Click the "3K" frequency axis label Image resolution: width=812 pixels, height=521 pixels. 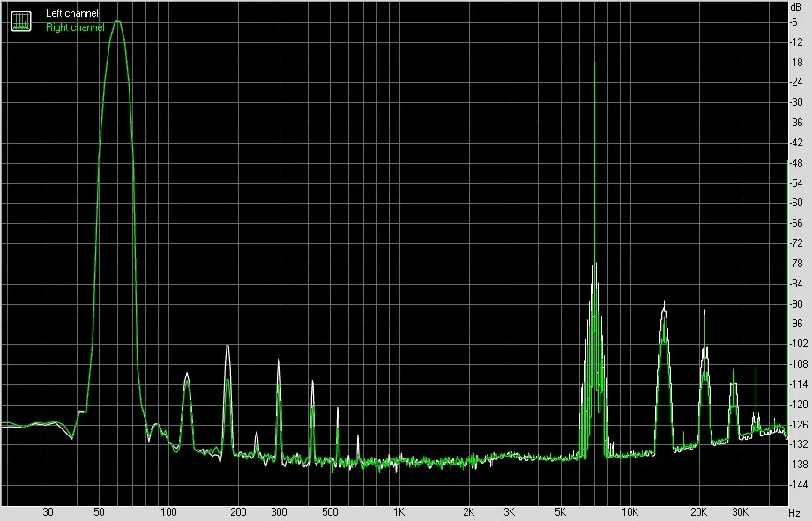[x=509, y=512]
